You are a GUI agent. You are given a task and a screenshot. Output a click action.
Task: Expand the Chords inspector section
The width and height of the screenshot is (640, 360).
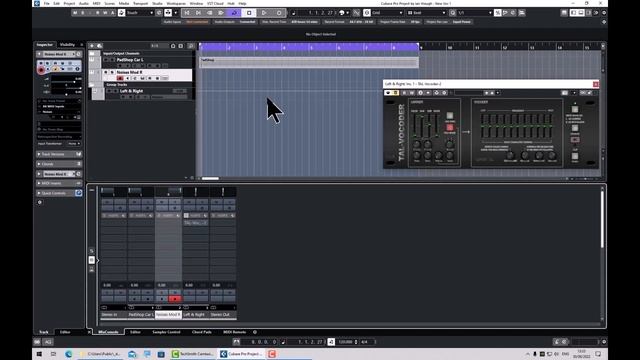[x=59, y=164]
